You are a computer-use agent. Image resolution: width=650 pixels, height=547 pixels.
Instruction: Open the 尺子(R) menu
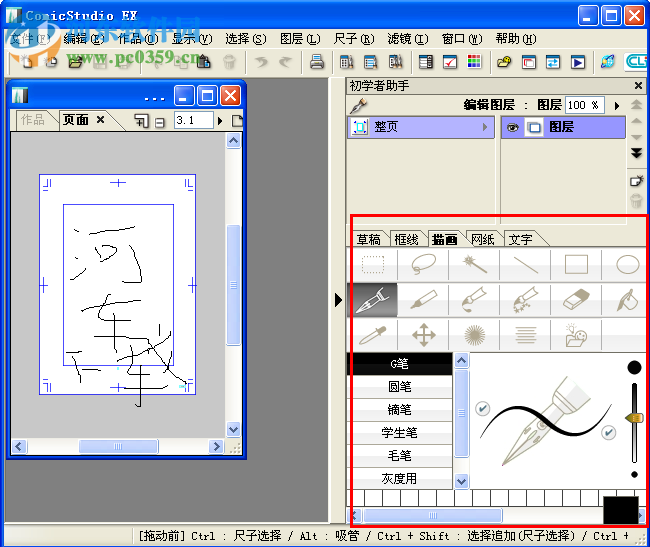click(x=354, y=39)
